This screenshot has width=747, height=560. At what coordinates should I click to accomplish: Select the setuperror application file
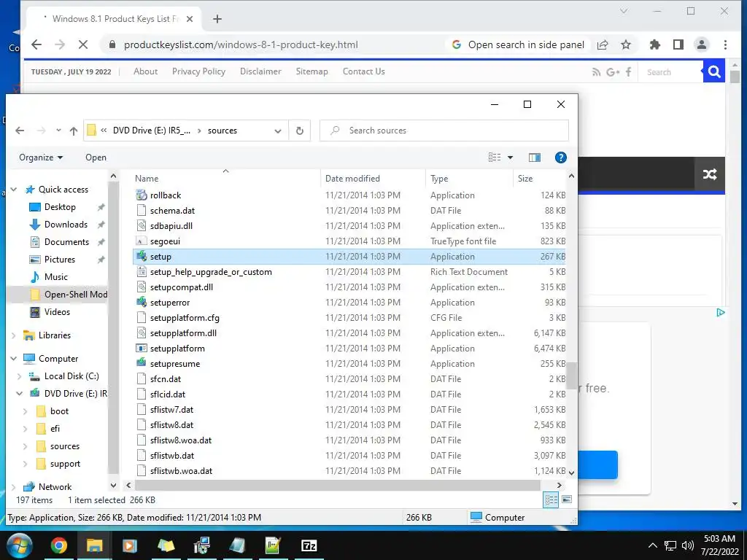[349, 303]
